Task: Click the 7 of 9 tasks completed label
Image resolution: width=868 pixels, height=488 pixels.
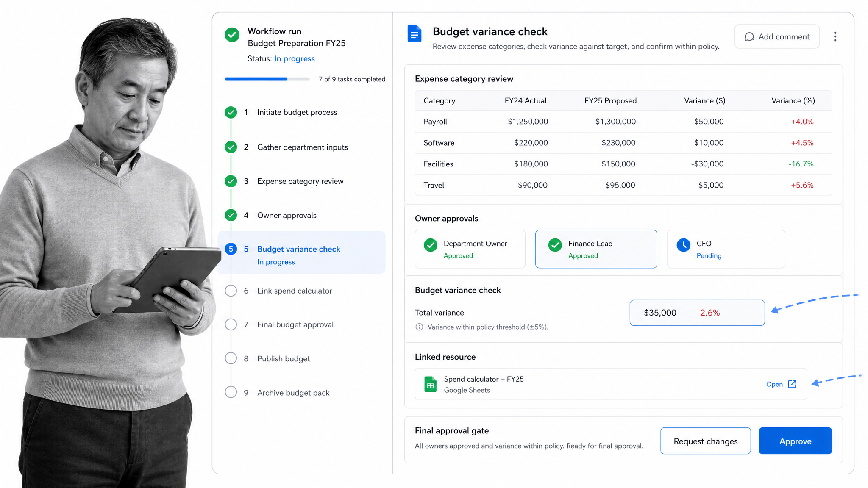Action: tap(352, 79)
